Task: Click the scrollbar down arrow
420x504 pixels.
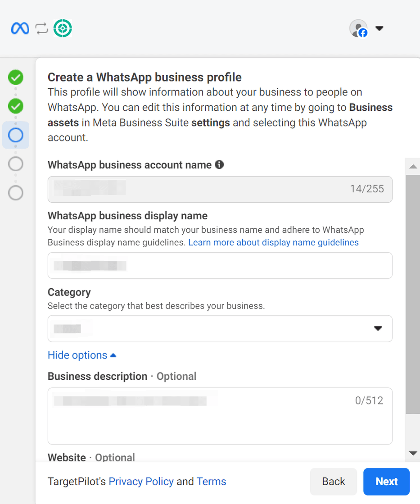Action: coord(413,454)
